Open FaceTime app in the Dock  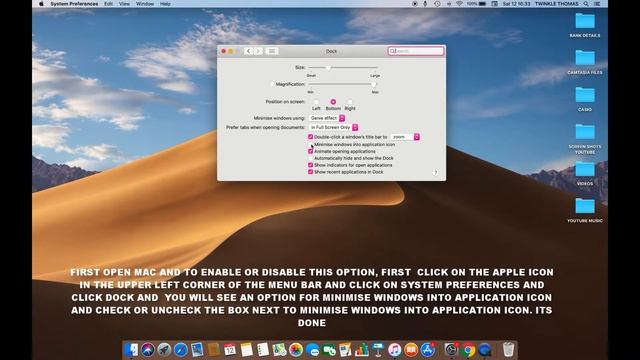[x=329, y=350]
